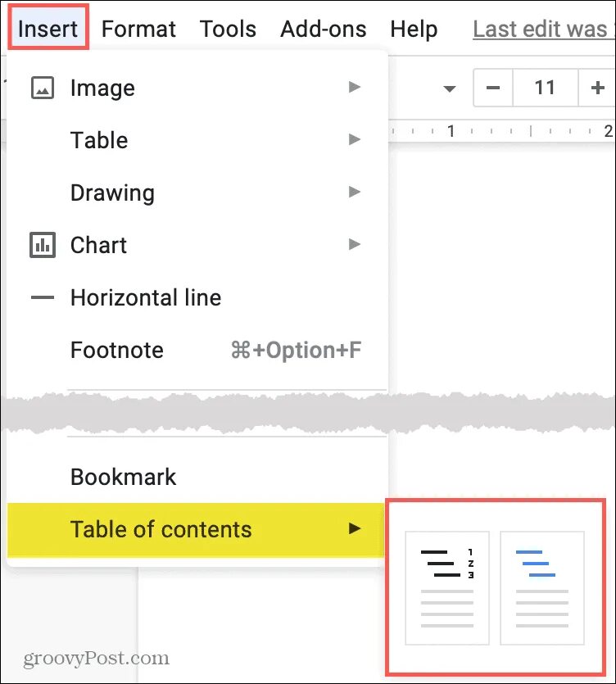This screenshot has height=684, width=616.
Task: Expand the Image submenu arrow
Action: [354, 87]
